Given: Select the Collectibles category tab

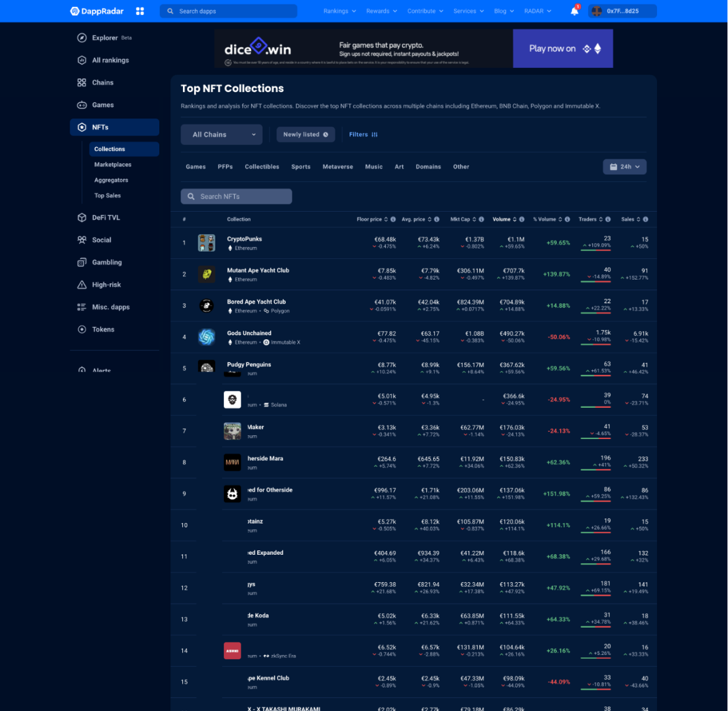Looking at the screenshot, I should point(262,167).
